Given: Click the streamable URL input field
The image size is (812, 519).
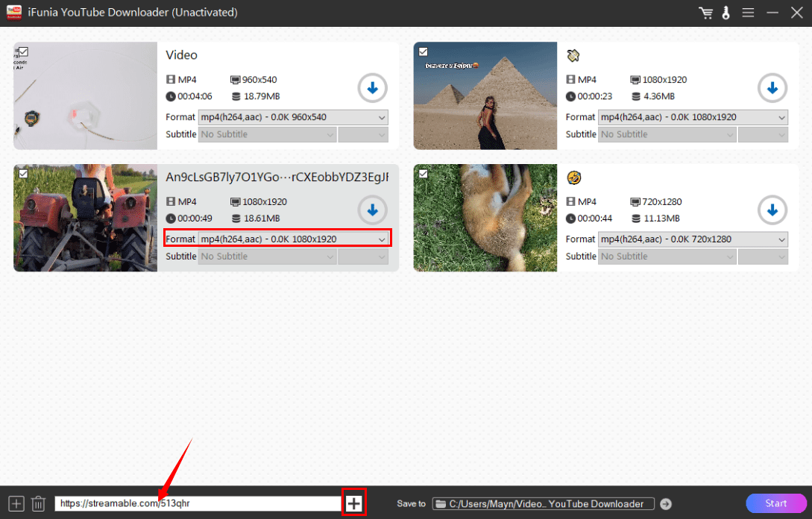Looking at the screenshot, I should click(x=198, y=504).
